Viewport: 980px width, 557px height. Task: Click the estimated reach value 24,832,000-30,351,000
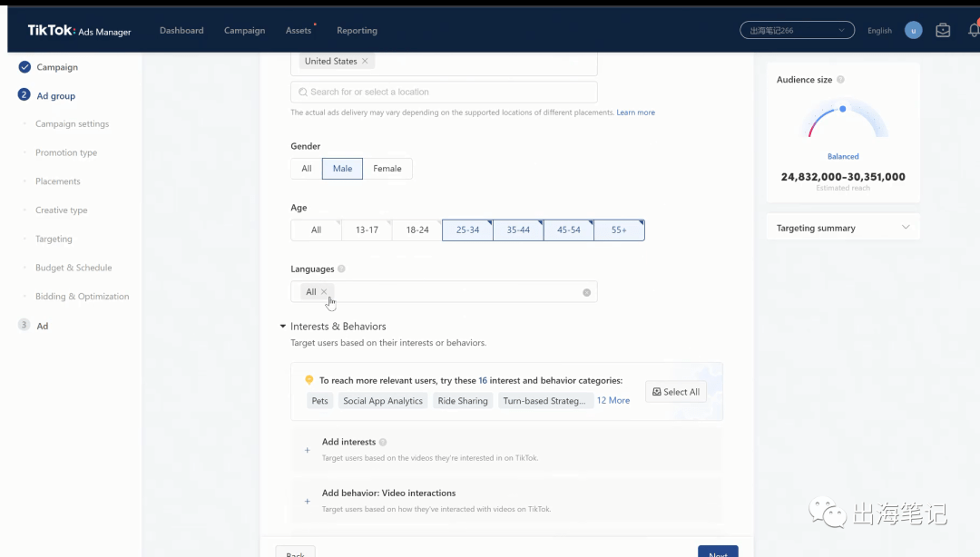842,177
